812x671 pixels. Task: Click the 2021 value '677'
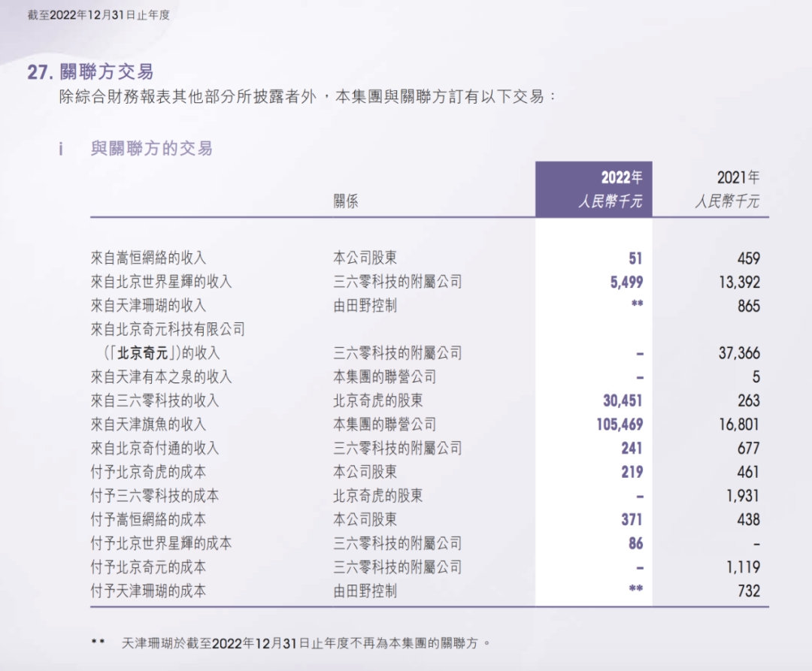click(749, 449)
